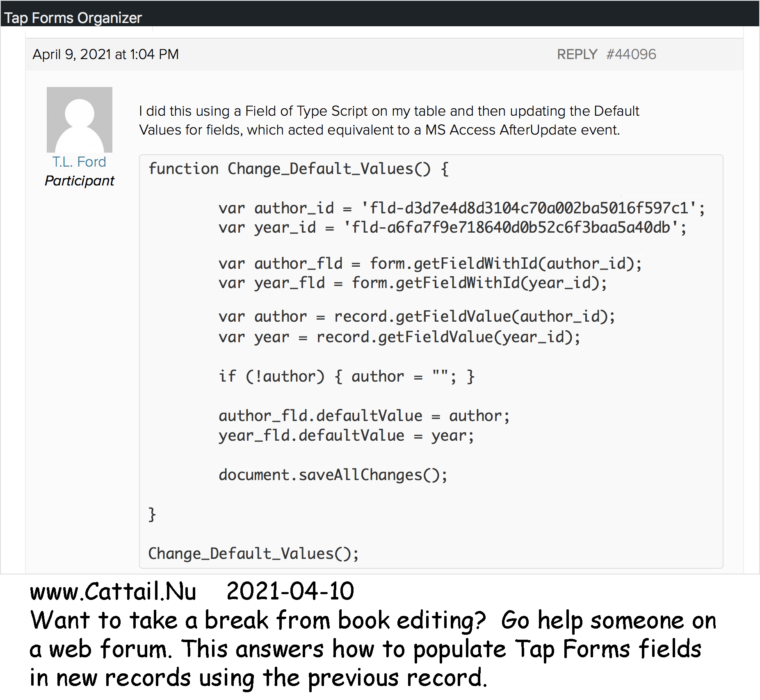The image size is (760, 700).
Task: Click the post date April 9, 2021 at 1:04 PM
Action: click(106, 54)
